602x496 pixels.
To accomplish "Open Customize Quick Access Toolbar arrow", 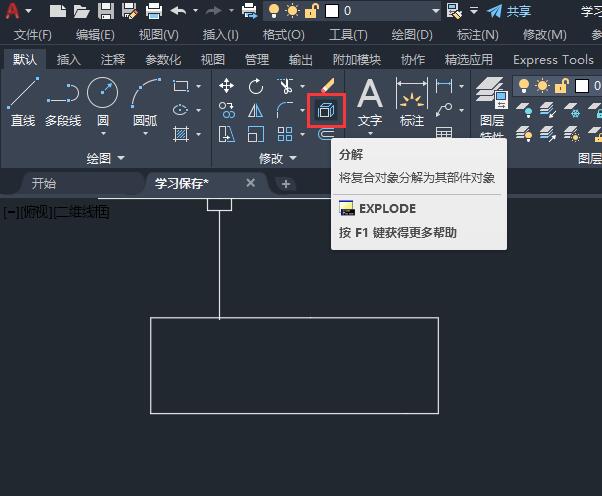I will coord(474,11).
